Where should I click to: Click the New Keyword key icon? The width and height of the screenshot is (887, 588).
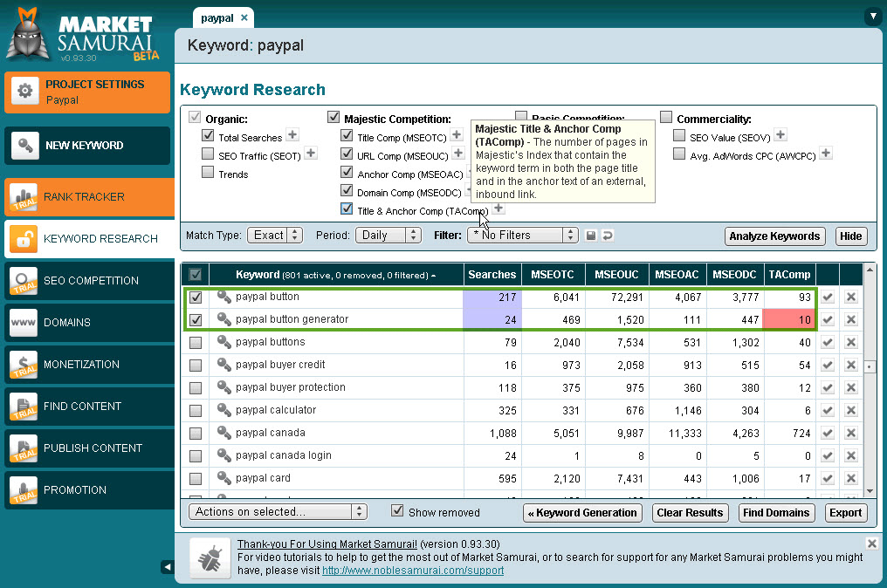tap(25, 146)
